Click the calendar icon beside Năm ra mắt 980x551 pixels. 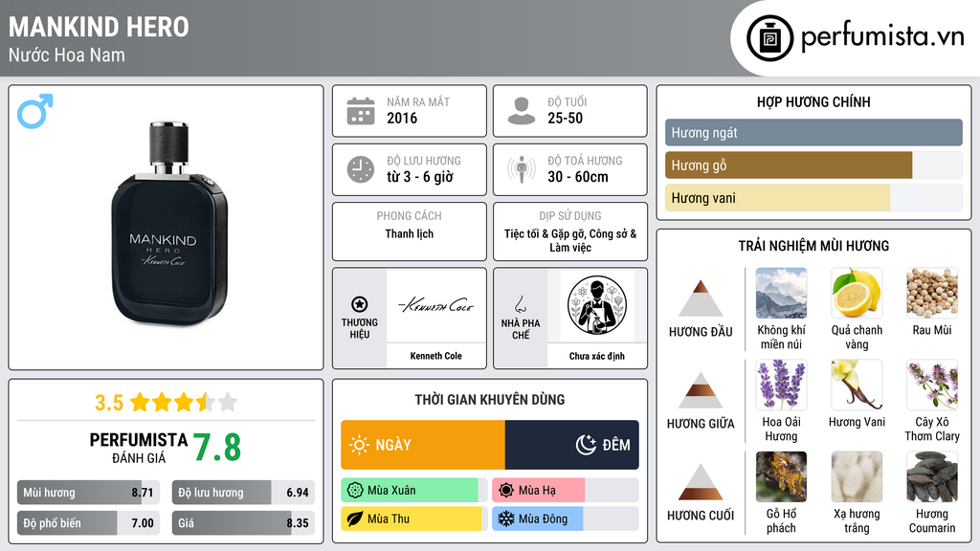click(361, 111)
